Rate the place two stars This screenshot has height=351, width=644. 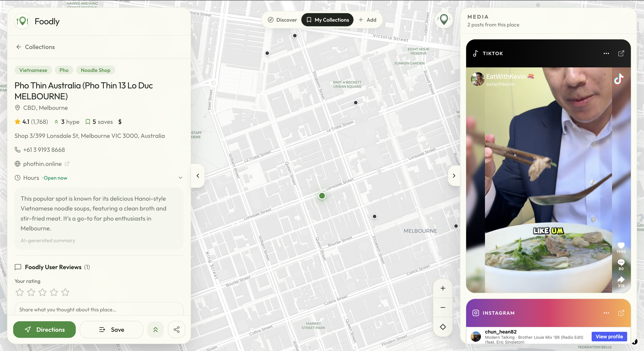pos(31,292)
